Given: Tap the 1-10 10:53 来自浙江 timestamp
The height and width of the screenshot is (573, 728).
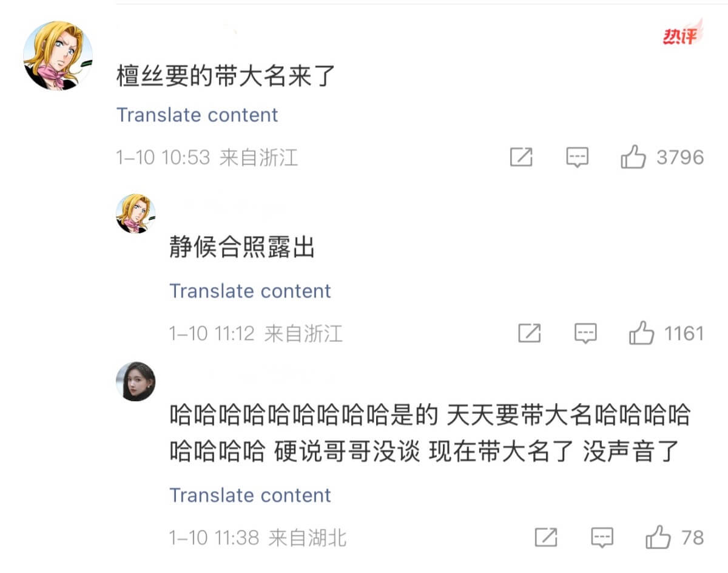Looking at the screenshot, I should point(207,158).
